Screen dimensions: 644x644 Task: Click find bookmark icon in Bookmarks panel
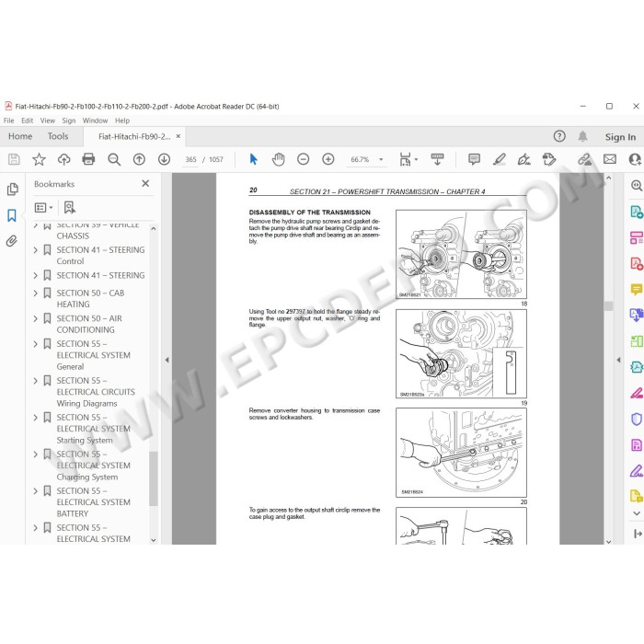tap(69, 207)
